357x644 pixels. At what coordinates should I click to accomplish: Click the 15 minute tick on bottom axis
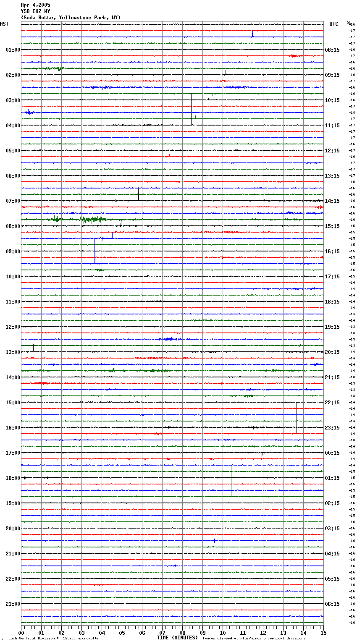point(323,633)
